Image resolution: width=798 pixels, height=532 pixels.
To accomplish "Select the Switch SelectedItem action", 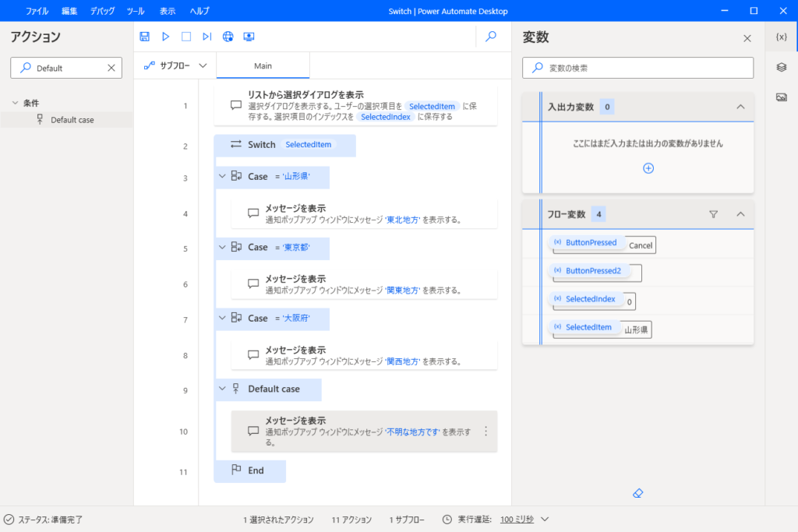I will [x=284, y=145].
